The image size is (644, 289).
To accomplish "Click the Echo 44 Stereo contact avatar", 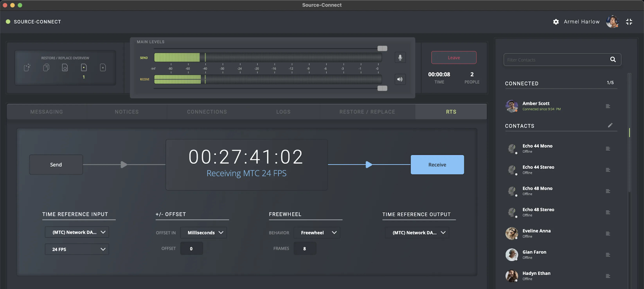I will tap(512, 170).
